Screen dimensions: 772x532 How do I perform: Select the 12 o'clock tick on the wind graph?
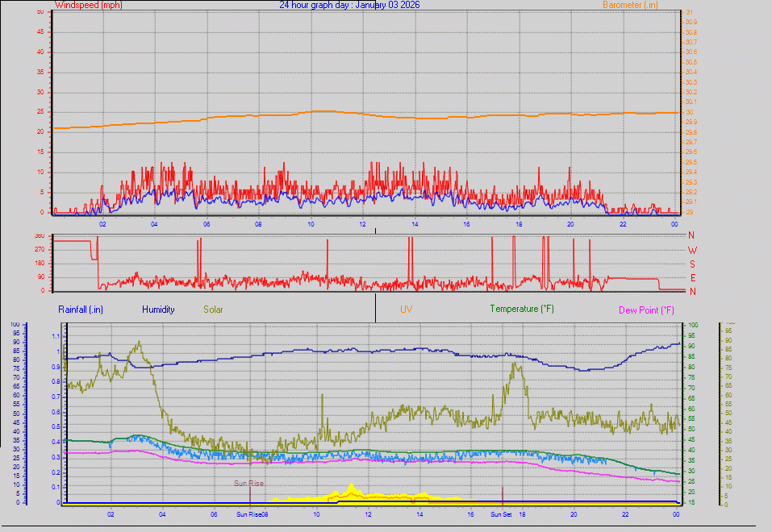362,225
